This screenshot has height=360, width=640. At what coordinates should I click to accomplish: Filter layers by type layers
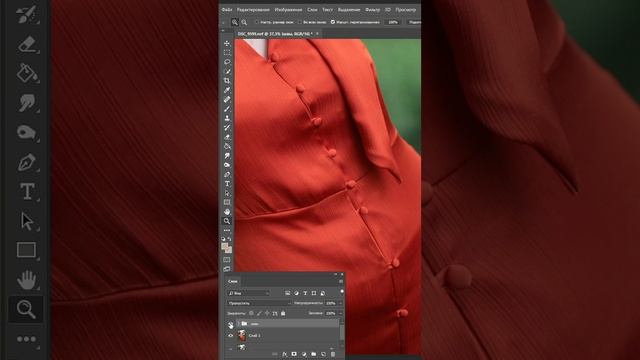coord(305,293)
